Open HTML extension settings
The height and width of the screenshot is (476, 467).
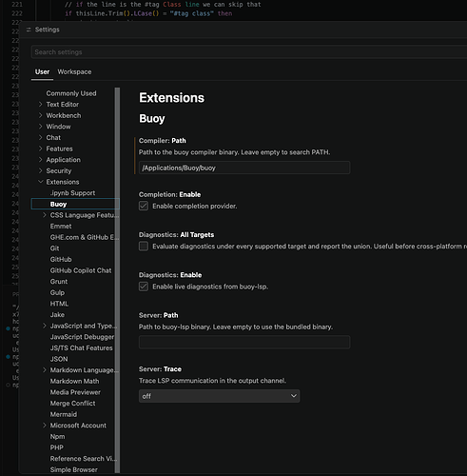[x=59, y=304]
